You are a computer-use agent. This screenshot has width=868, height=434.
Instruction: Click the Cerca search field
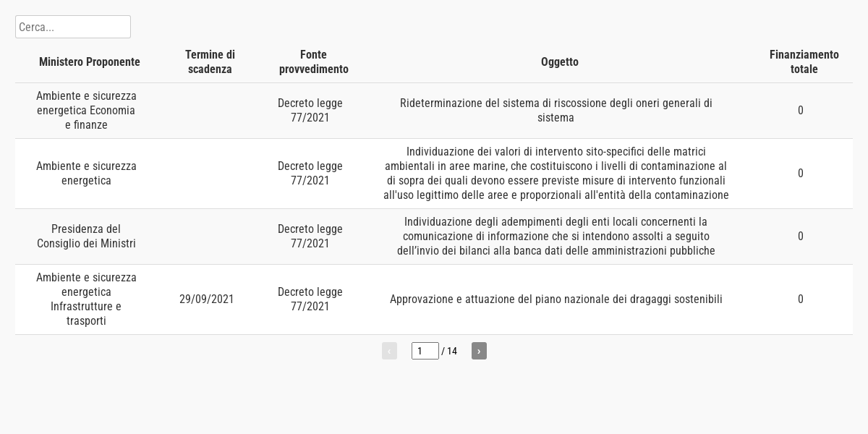pyautogui.click(x=73, y=27)
